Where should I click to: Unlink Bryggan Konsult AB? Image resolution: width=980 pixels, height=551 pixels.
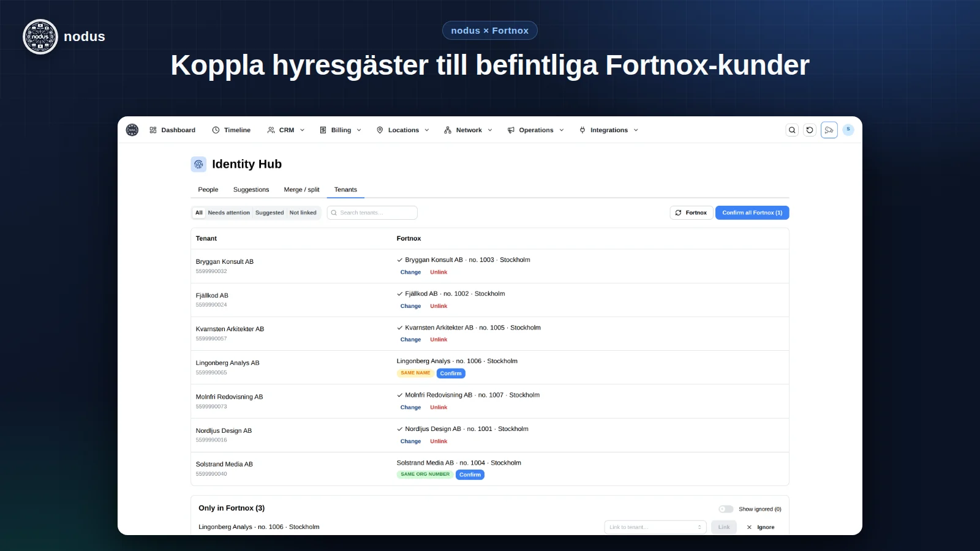tap(439, 272)
